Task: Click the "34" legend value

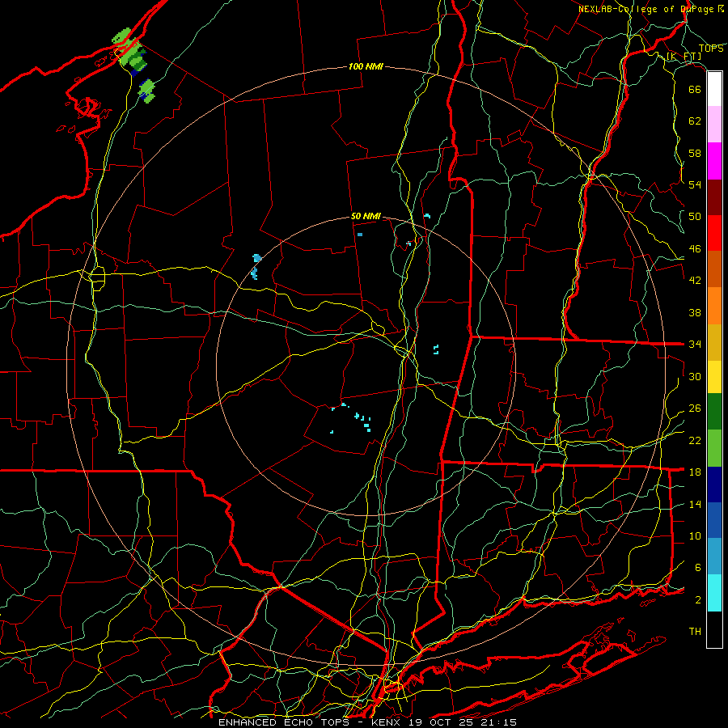Action: tap(695, 345)
